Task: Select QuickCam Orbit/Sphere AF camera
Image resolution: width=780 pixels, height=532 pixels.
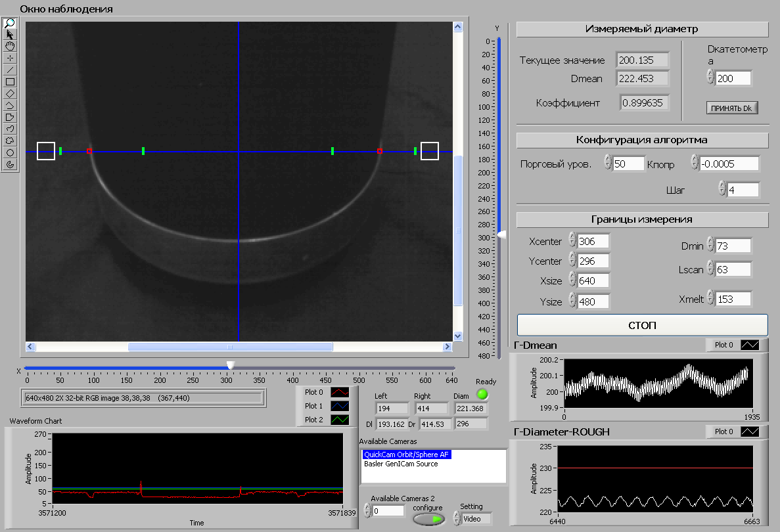Action: point(407,454)
